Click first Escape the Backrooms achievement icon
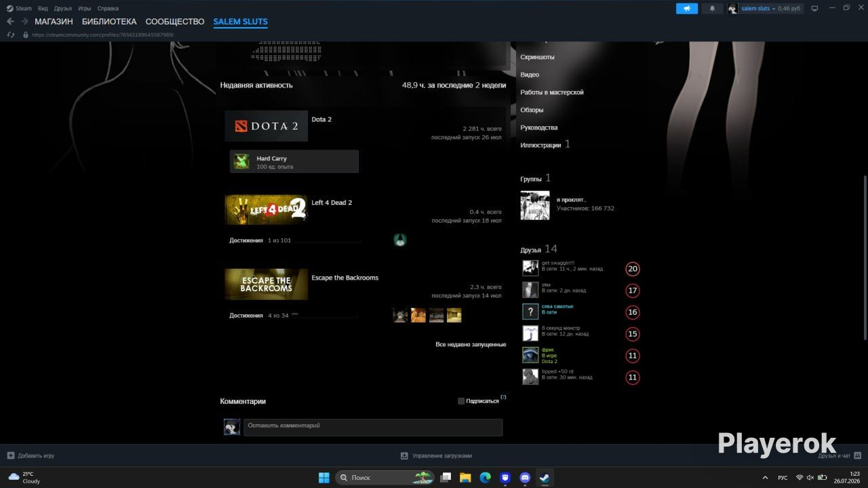The image size is (868, 488). [x=400, y=315]
